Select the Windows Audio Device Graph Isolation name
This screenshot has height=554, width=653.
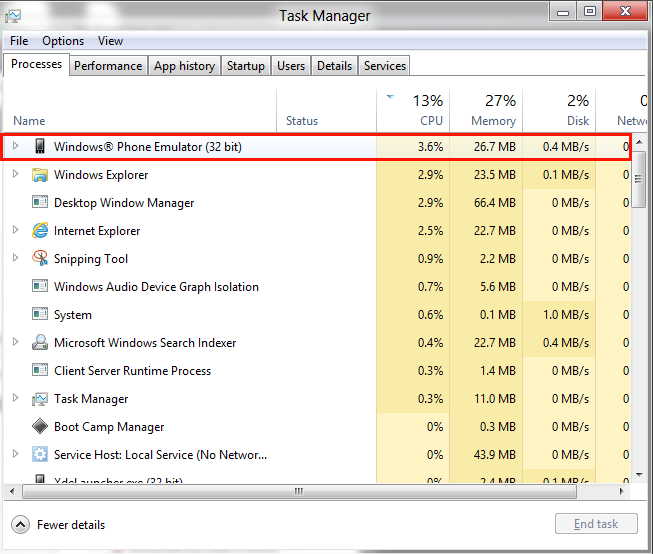(x=156, y=287)
